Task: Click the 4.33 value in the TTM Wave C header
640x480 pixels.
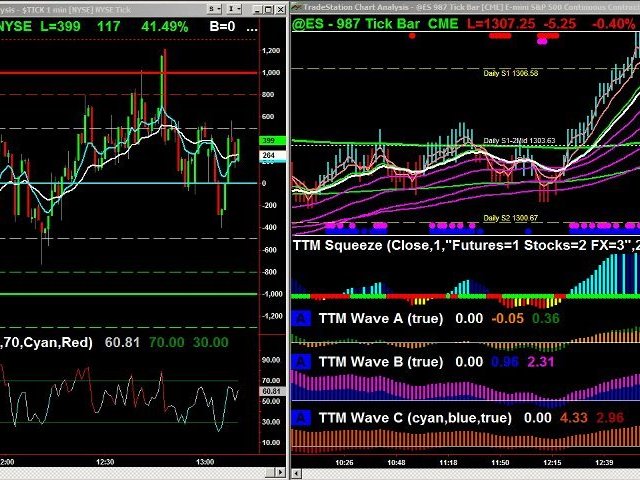Action: (x=573, y=418)
